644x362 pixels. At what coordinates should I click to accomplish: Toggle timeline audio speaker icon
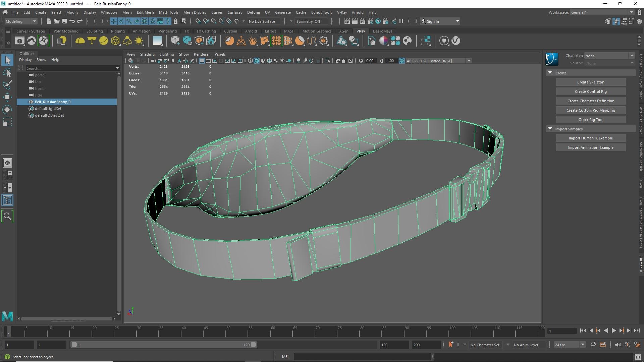tap(618, 345)
